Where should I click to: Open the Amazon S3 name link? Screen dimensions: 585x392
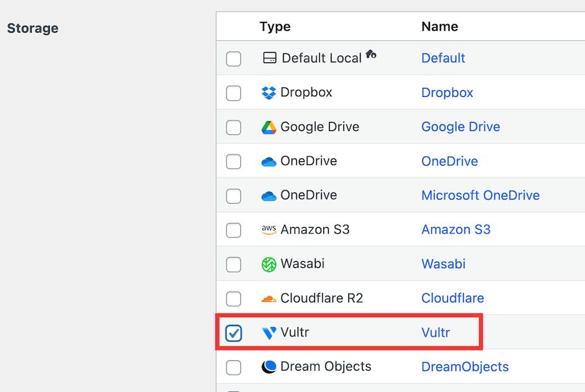pos(456,230)
